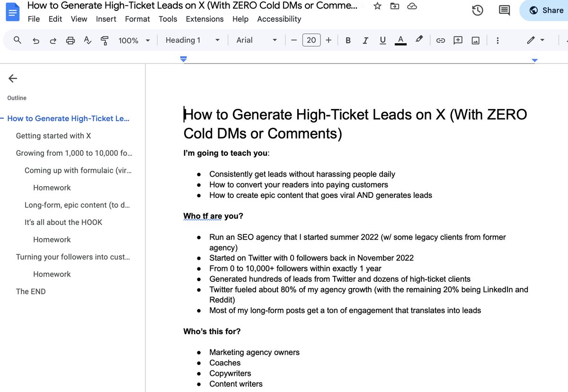Undo the last action

coord(36,41)
